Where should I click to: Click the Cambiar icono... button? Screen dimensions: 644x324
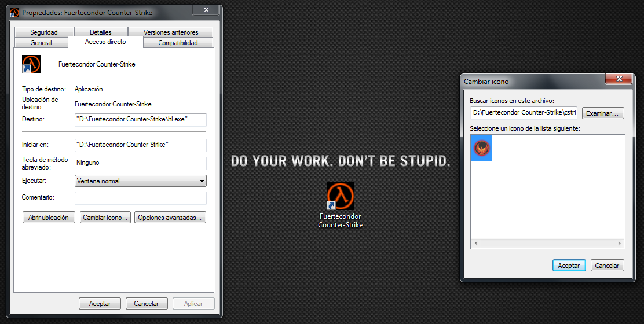(x=105, y=218)
